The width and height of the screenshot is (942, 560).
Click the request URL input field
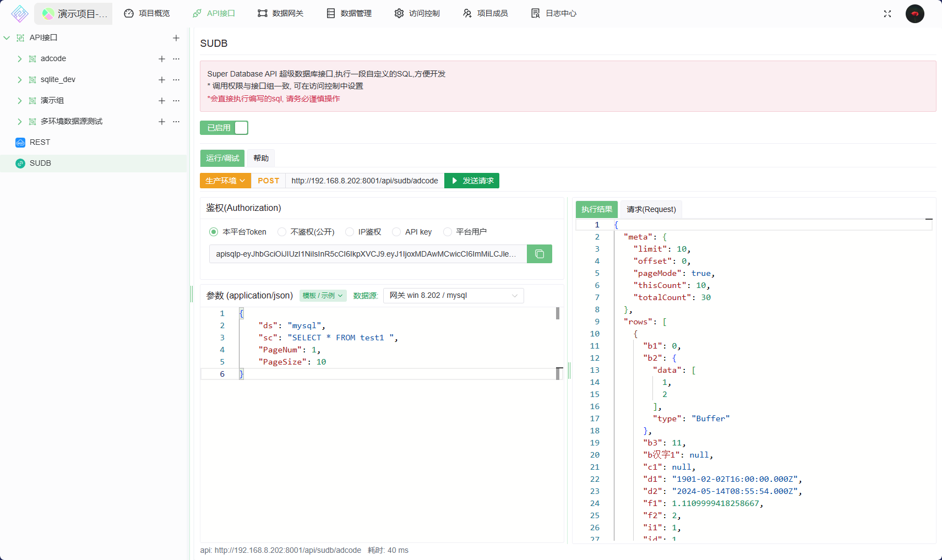coord(364,181)
